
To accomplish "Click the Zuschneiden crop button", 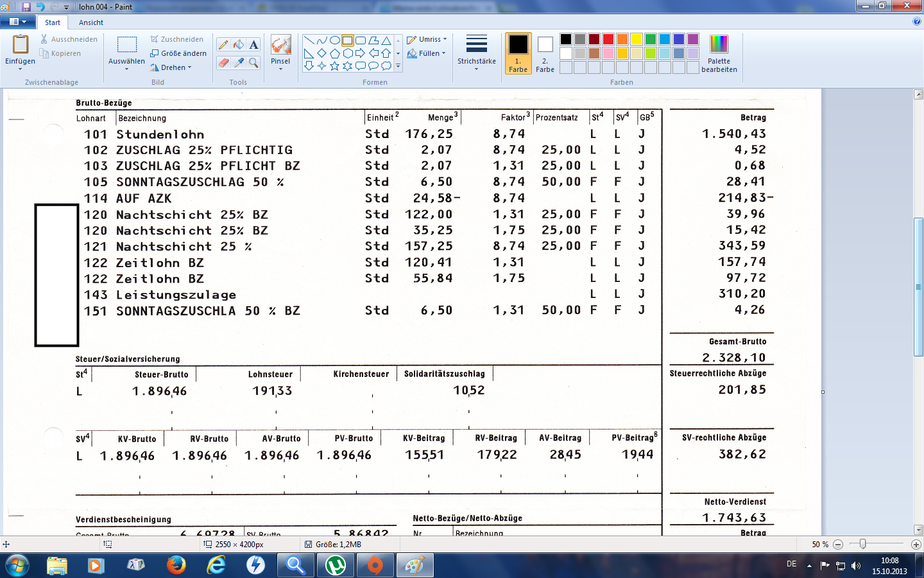I will pos(177,39).
